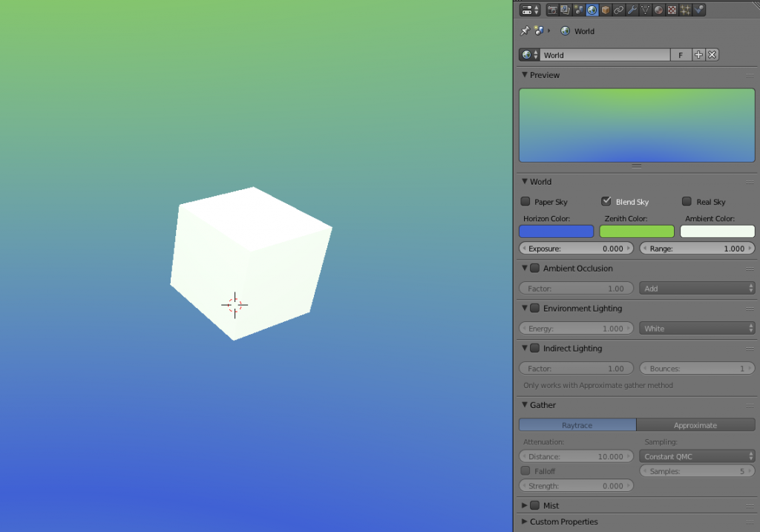This screenshot has height=532, width=760.
Task: Select the Raytrace gather method
Action: pyautogui.click(x=577, y=425)
